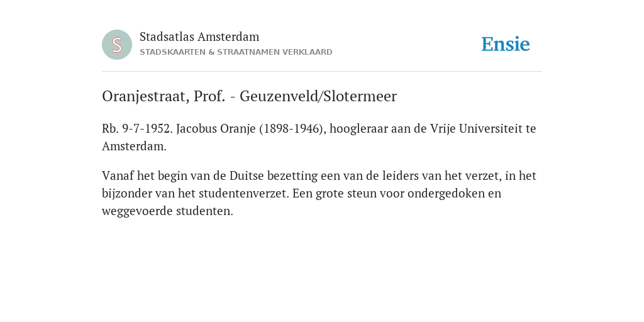The width and height of the screenshot is (644, 322).
Task: Click the word ondergedoken
Action: point(446,194)
